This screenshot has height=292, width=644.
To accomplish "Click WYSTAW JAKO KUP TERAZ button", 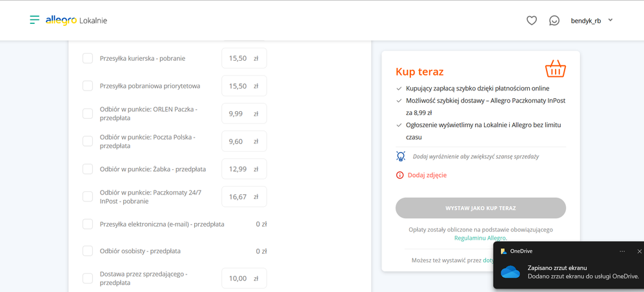I will pos(481,208).
